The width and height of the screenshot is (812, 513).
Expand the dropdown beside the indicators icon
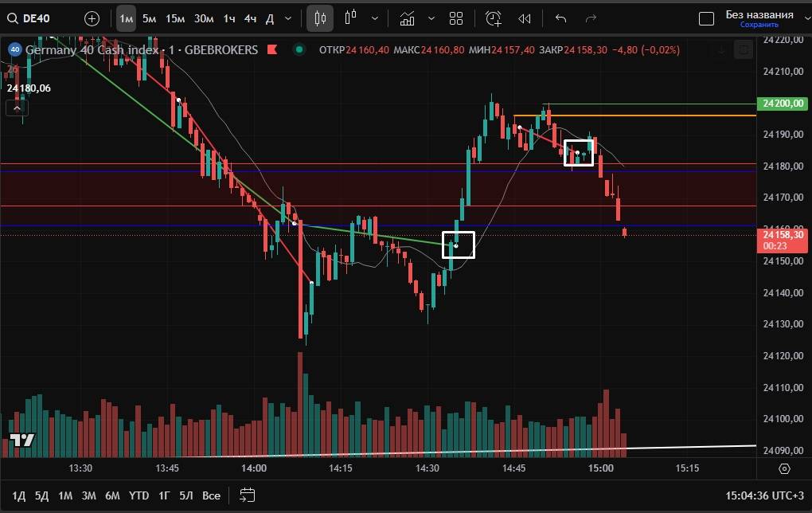point(431,19)
